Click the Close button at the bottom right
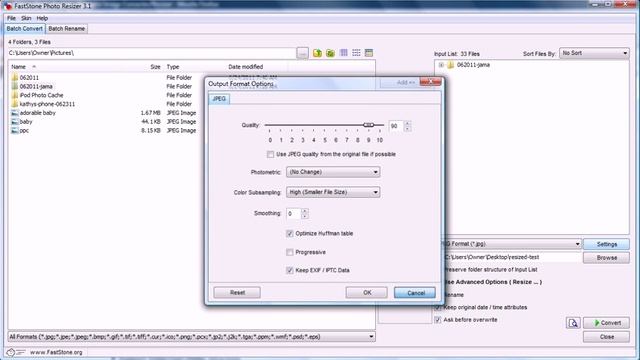 (x=607, y=337)
